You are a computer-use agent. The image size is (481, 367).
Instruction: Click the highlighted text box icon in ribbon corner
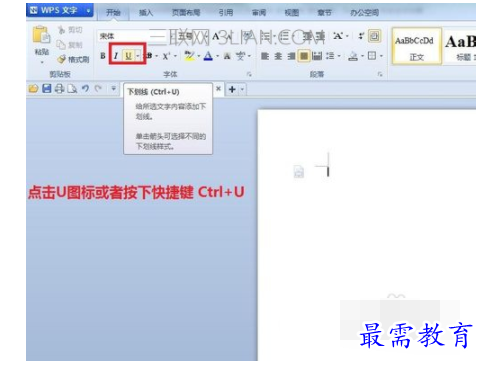[x=375, y=36]
